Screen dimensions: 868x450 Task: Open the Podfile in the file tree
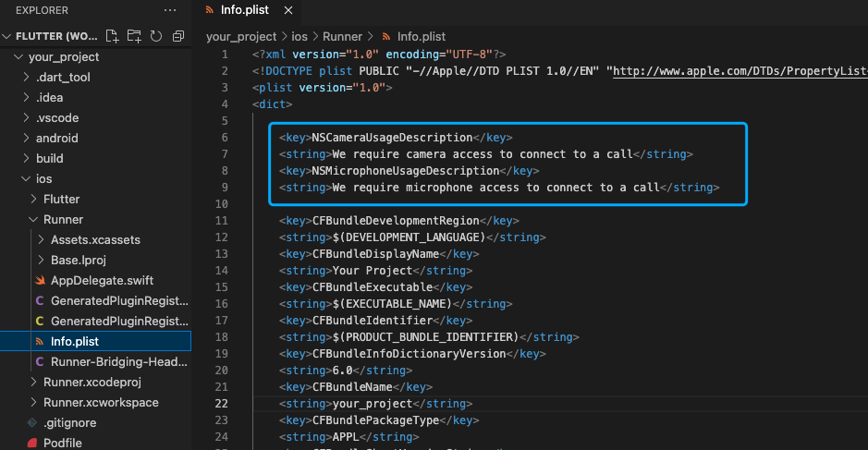pyautogui.click(x=62, y=443)
